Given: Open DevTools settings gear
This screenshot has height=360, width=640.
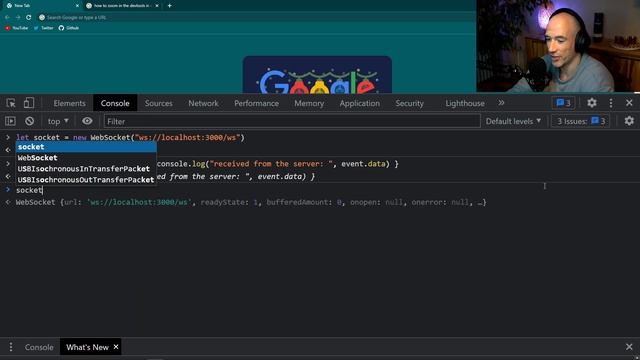Looking at the screenshot, I should [x=592, y=103].
